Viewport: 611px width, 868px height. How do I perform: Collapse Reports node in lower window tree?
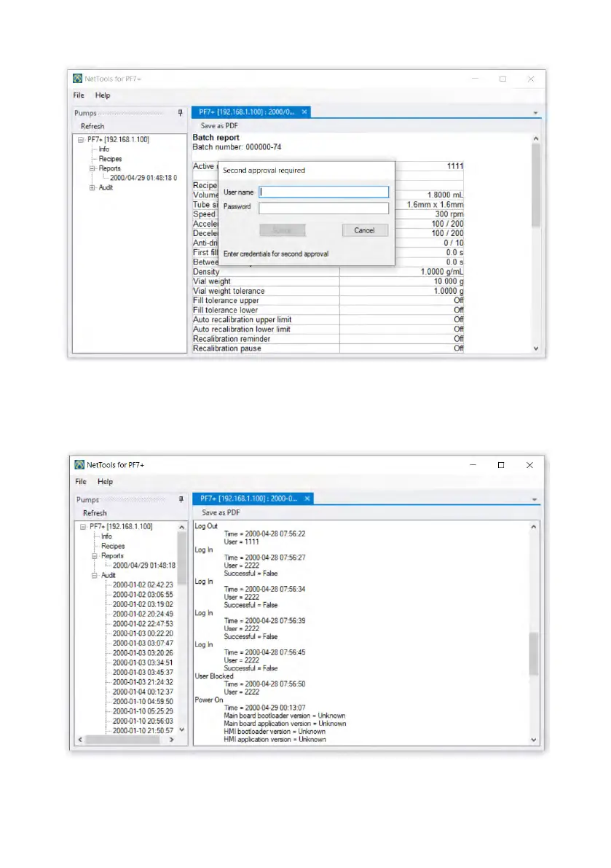[x=95, y=556]
